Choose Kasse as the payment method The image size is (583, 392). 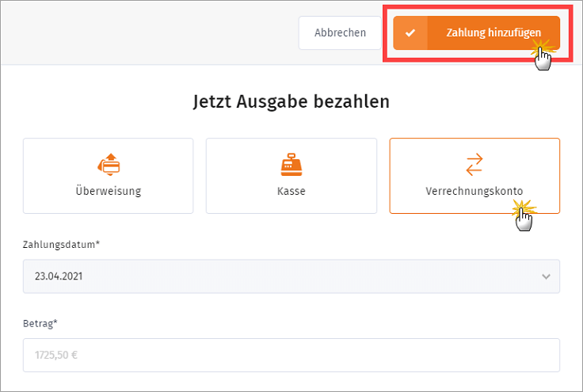click(x=291, y=176)
